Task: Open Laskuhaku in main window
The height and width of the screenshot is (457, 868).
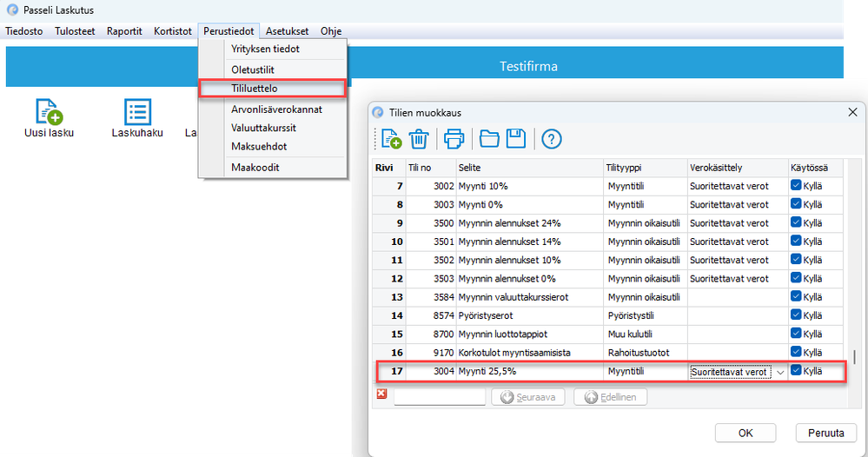Action: pyautogui.click(x=137, y=118)
